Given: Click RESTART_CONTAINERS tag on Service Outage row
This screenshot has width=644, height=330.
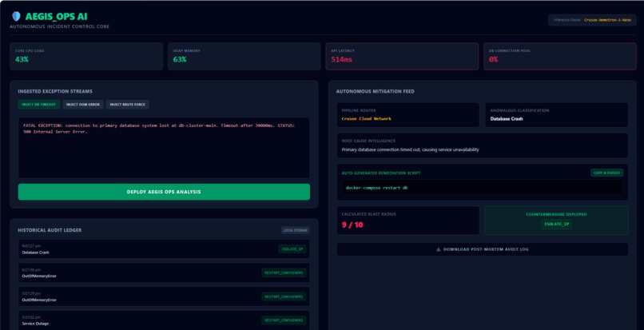Looking at the screenshot, I should pyautogui.click(x=284, y=320).
